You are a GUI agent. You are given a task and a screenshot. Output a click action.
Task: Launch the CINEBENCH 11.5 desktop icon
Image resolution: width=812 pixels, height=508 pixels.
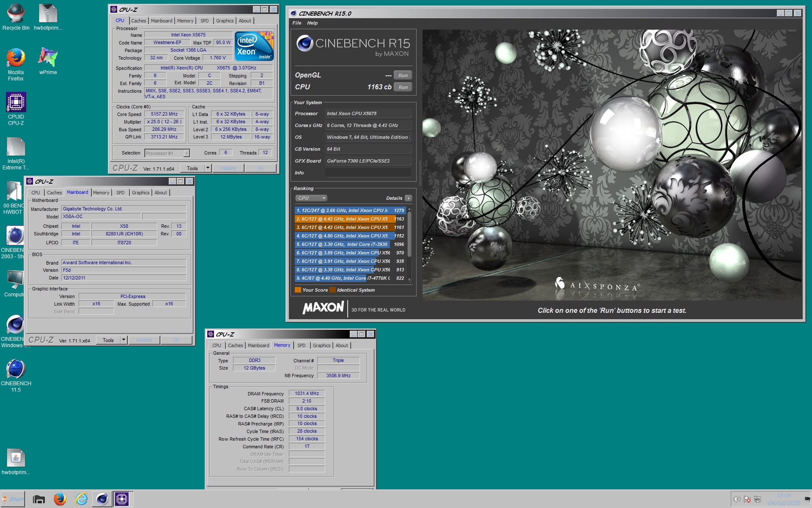pos(16,375)
